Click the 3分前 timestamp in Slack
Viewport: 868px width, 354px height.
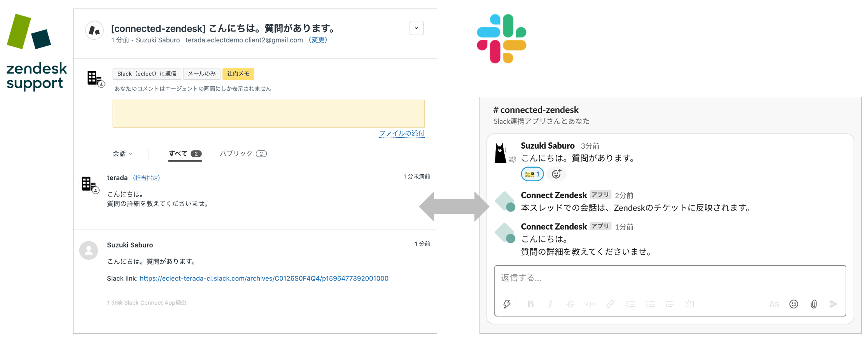point(590,146)
